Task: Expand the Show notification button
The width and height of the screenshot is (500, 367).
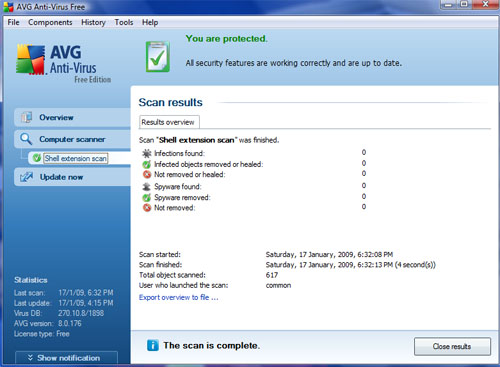Action: [x=66, y=358]
